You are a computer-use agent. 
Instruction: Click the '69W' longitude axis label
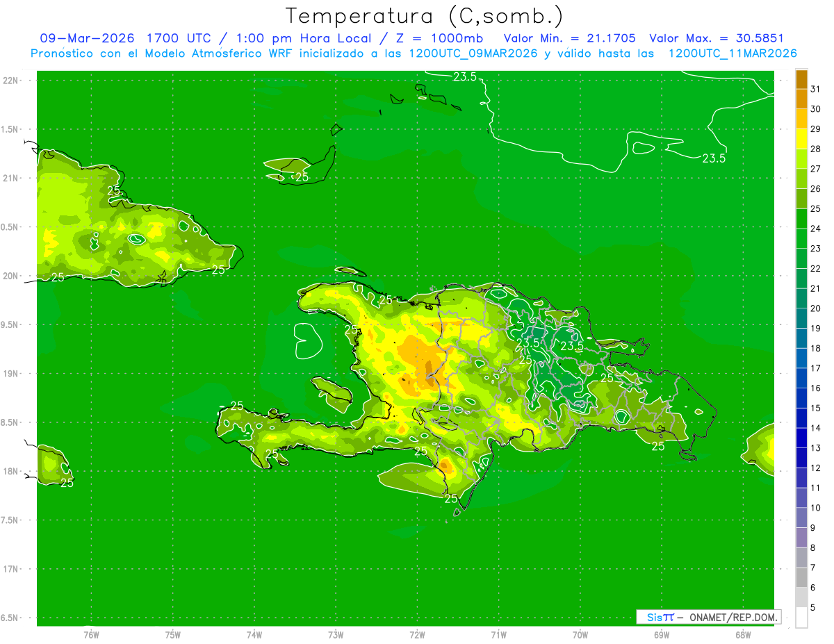662,634
